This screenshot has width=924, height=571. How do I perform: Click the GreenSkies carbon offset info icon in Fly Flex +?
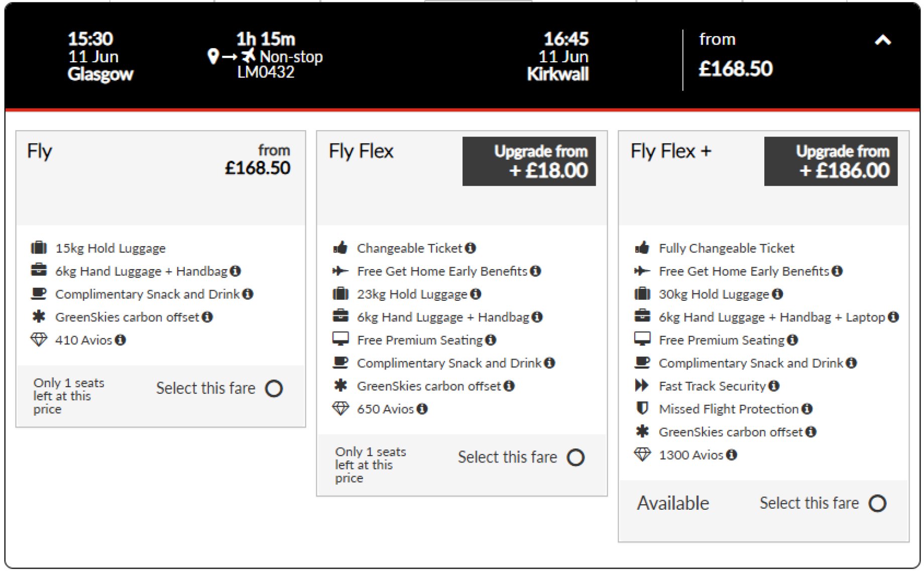[812, 432]
